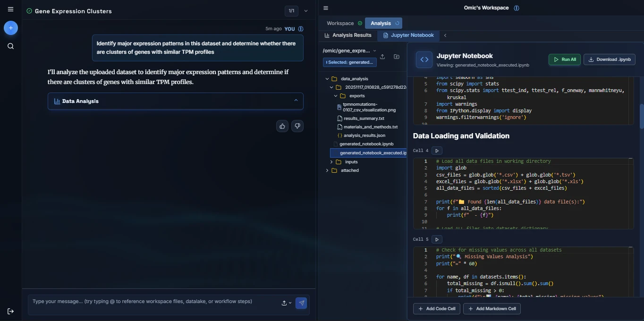Open the workspace panel hamburger menu
644x321 pixels.
pyautogui.click(x=326, y=8)
